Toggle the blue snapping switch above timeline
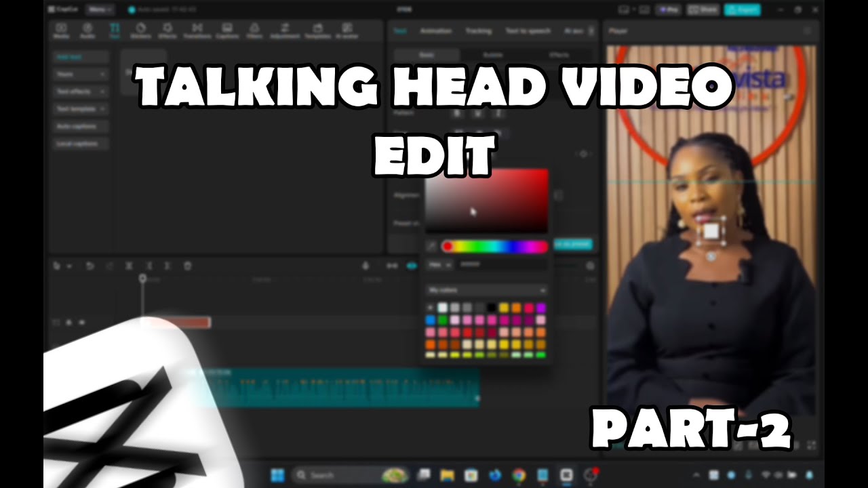The height and width of the screenshot is (488, 868). 412,266
